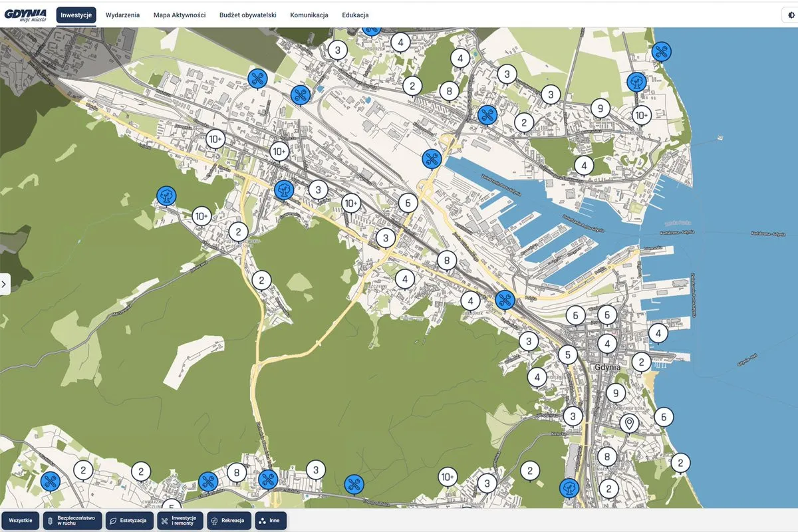
Task: Toggle the Bezpieczeństwo w ruchu filter
Action: 72,520
